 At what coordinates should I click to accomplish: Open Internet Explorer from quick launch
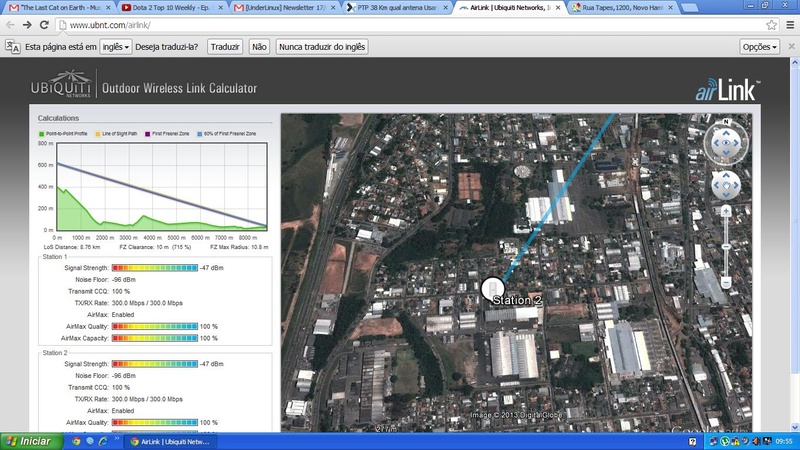104,441
